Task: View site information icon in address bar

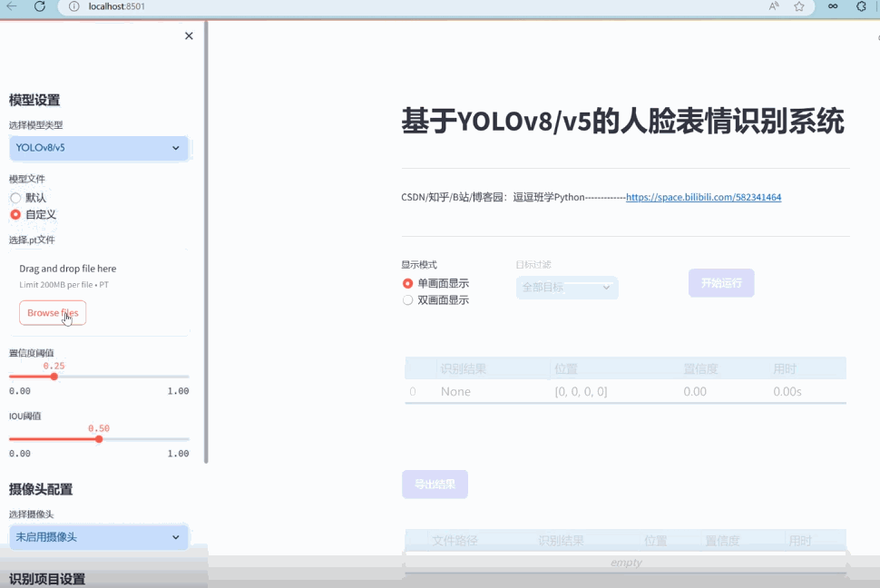Action: [73, 6]
